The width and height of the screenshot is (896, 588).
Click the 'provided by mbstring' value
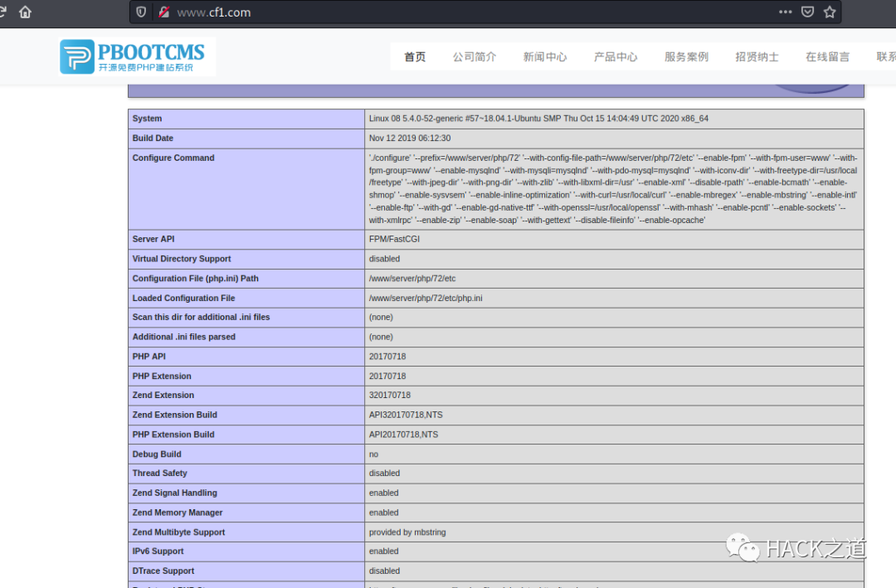click(x=407, y=532)
